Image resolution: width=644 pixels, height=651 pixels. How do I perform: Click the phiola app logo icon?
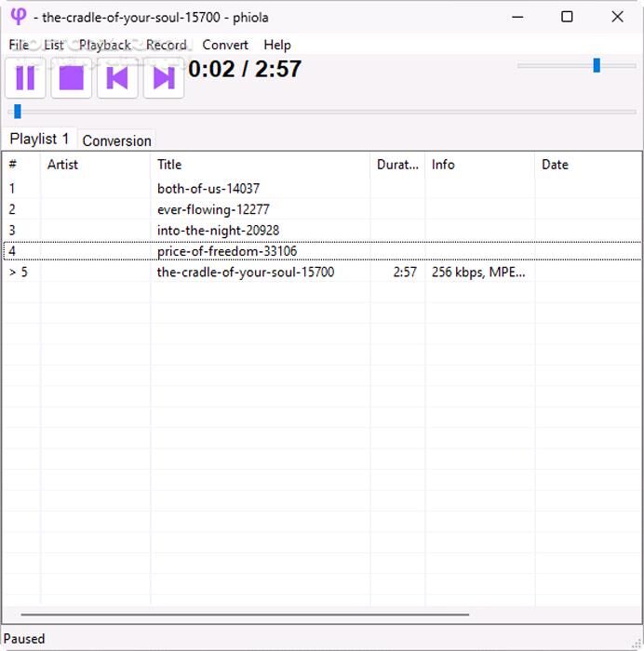click(18, 17)
